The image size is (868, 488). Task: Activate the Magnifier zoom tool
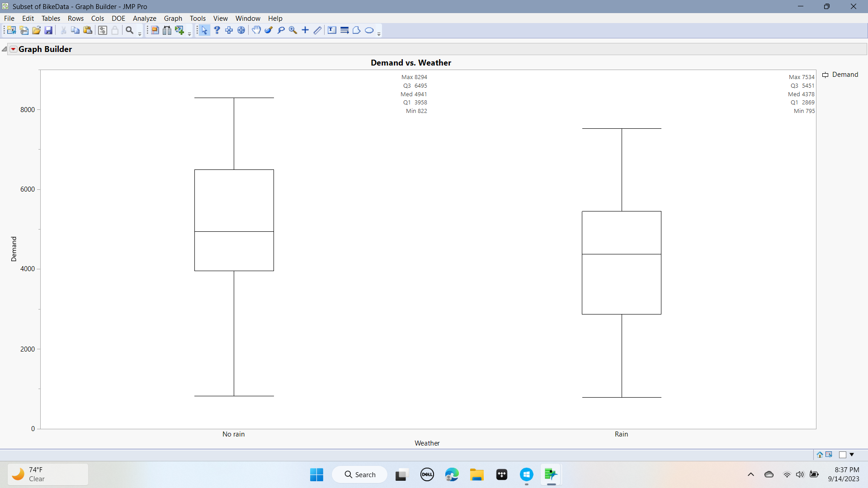[293, 30]
